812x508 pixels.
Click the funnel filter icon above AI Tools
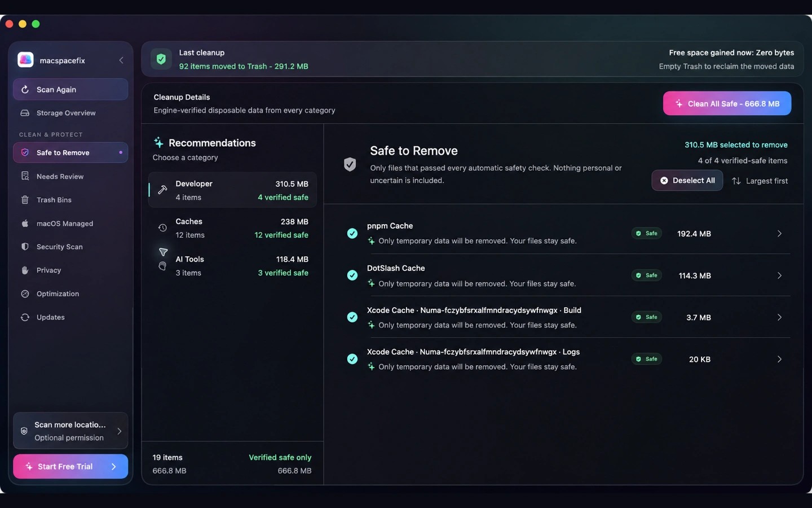163,252
